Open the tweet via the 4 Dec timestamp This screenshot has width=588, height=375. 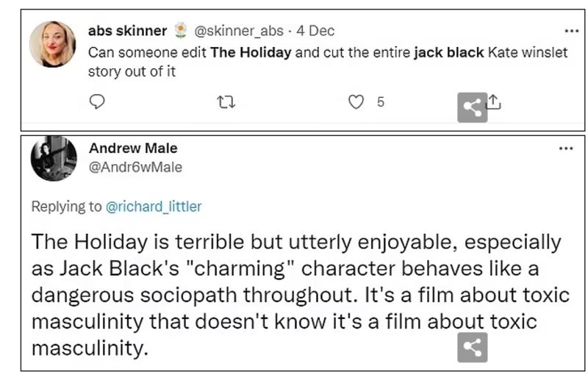318,31
